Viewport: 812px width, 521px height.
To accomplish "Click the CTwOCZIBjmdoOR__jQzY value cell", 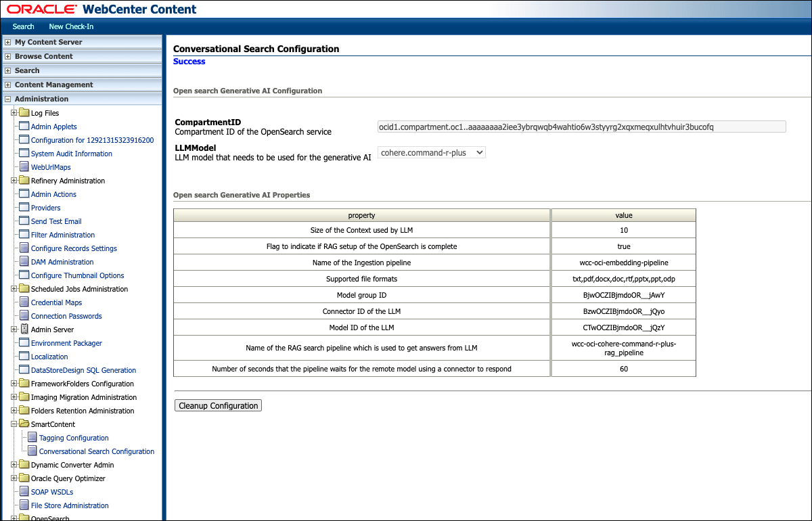I will [x=624, y=327].
